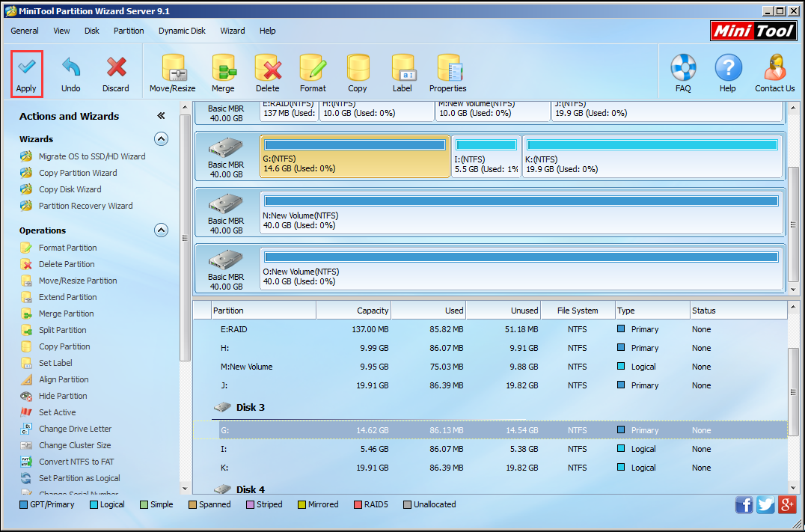Open the Partition menu
This screenshot has width=805, height=532.
click(x=129, y=31)
